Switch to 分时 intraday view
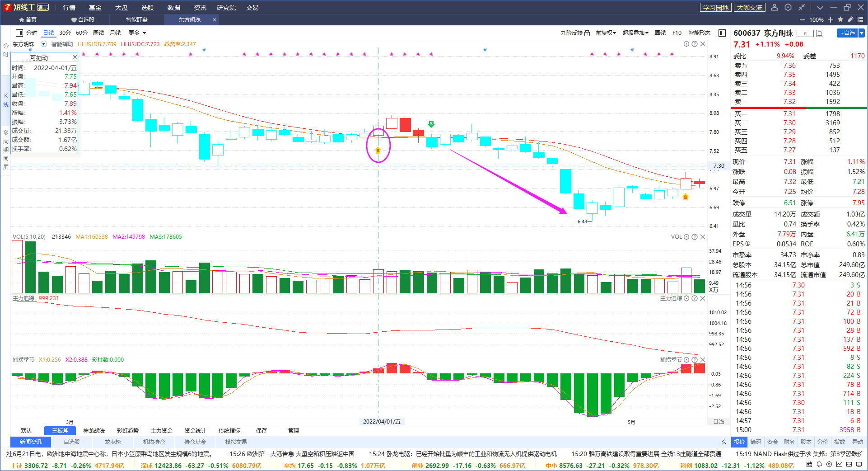The width and height of the screenshot is (868, 471). pyautogui.click(x=32, y=33)
